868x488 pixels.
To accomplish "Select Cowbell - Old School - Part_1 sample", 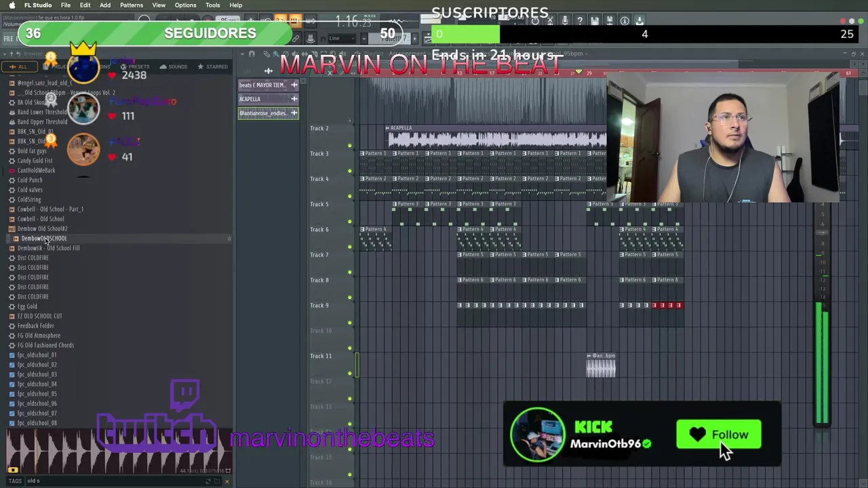I will [51, 209].
